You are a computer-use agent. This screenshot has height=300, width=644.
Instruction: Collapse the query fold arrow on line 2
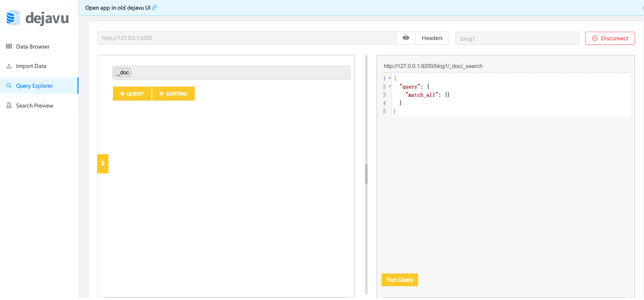coord(390,87)
